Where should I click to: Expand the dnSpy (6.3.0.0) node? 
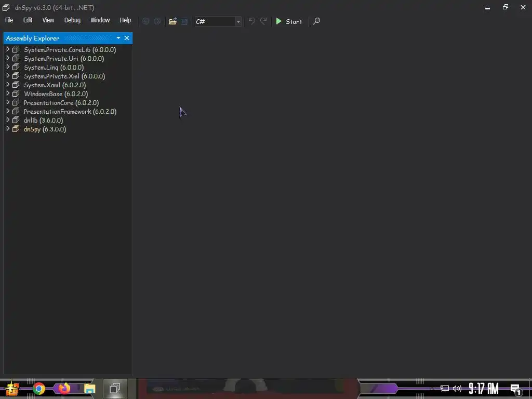click(7, 129)
